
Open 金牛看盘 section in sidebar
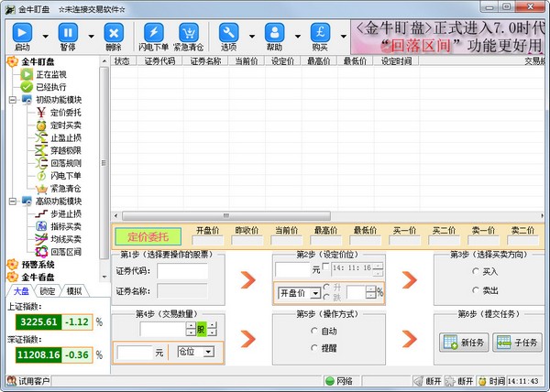click(38, 277)
